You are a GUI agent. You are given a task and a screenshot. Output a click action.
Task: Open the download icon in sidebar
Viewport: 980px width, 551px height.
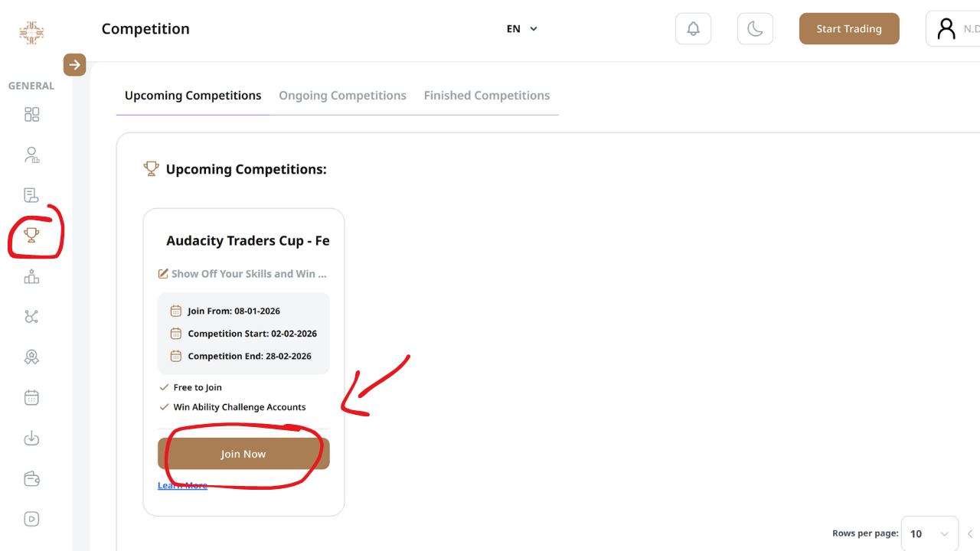(x=31, y=439)
